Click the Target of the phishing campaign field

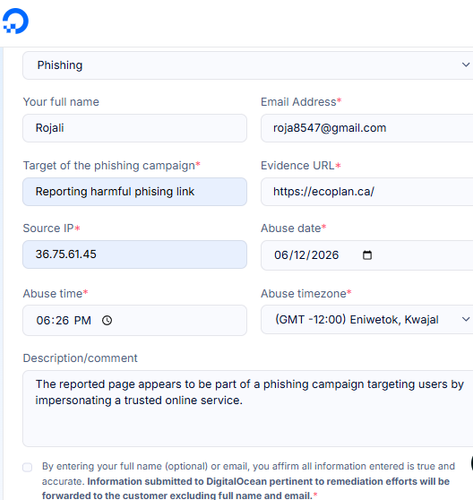[135, 192]
